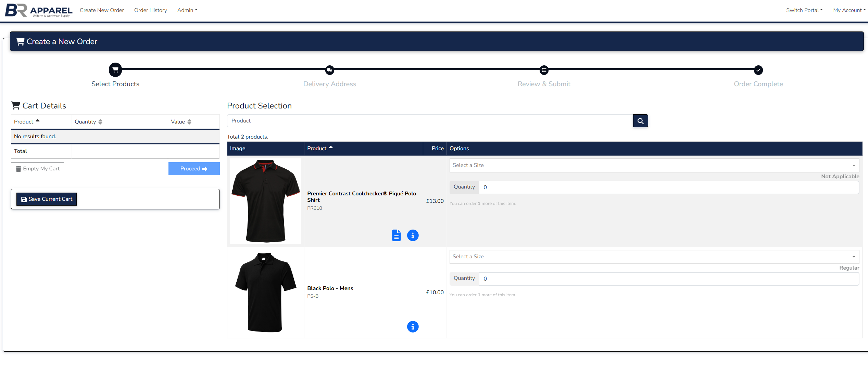
Task: Open the Switch Portal menu
Action: (x=804, y=10)
